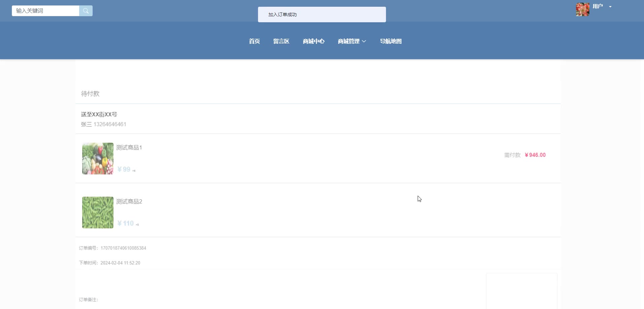Go to 首页 in the navigation
Image resolution: width=644 pixels, height=309 pixels.
click(254, 41)
